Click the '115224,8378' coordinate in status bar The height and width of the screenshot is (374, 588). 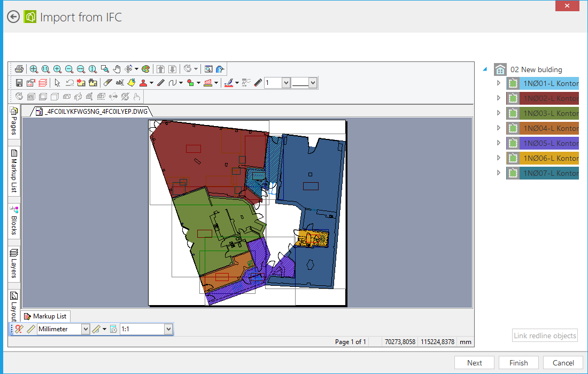coord(438,342)
